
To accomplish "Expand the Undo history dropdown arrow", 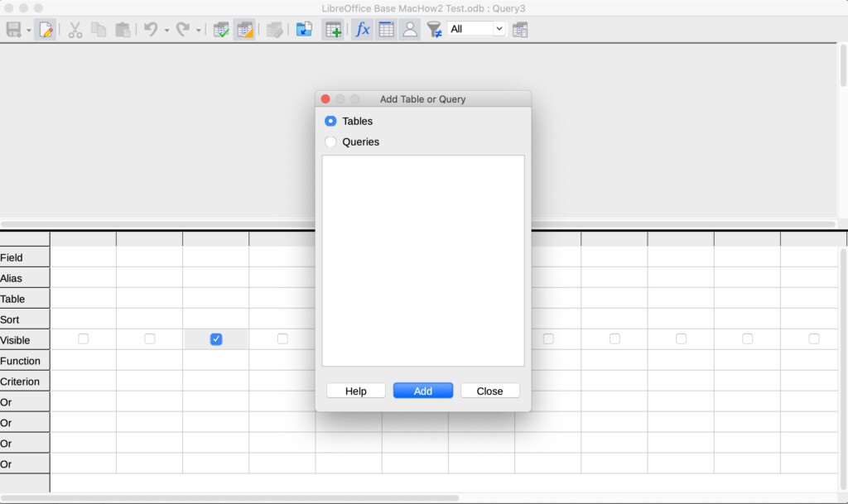I will 166,31.
